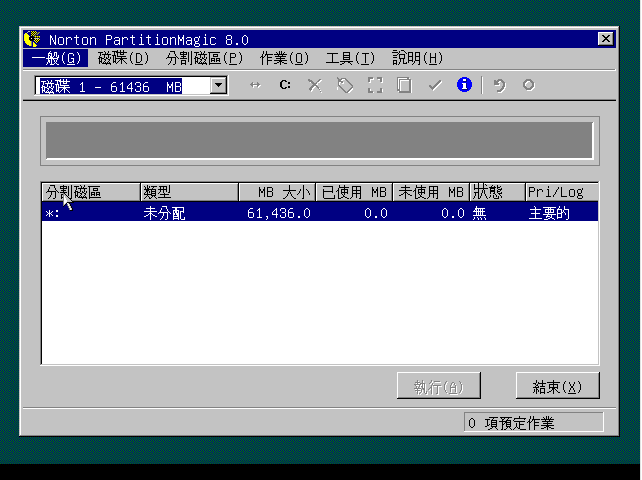Click the PartitionMagic title bar logo icon
This screenshot has width=642, height=480.
pos(32,39)
